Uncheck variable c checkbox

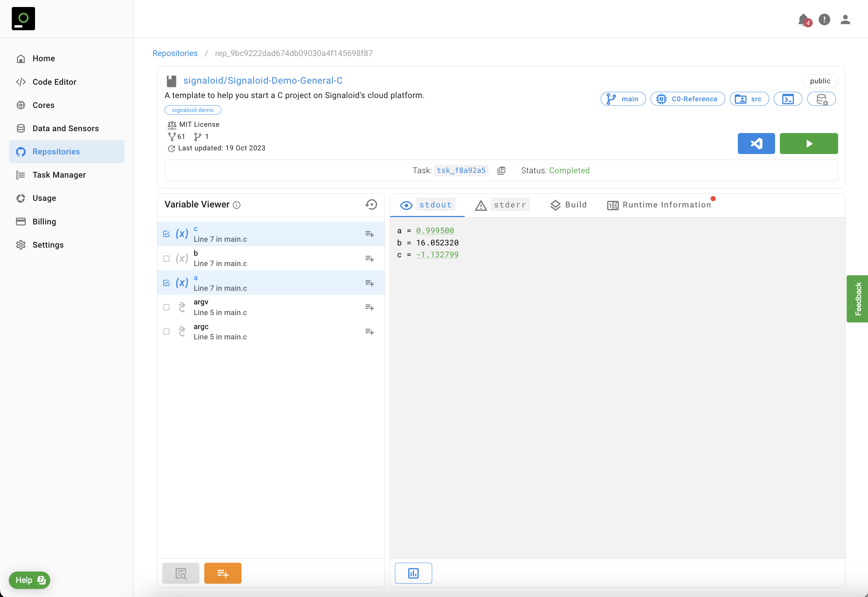(x=167, y=234)
